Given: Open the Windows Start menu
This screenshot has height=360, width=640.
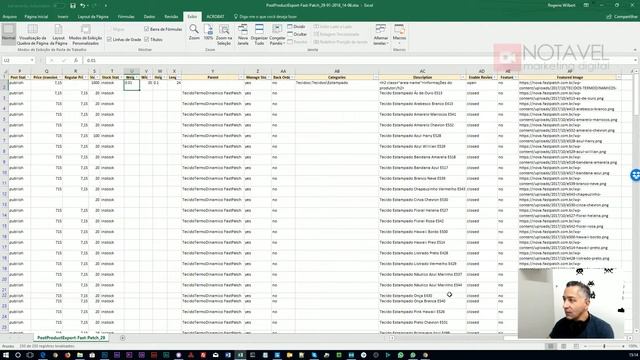Looking at the screenshot, I should 6,355.
